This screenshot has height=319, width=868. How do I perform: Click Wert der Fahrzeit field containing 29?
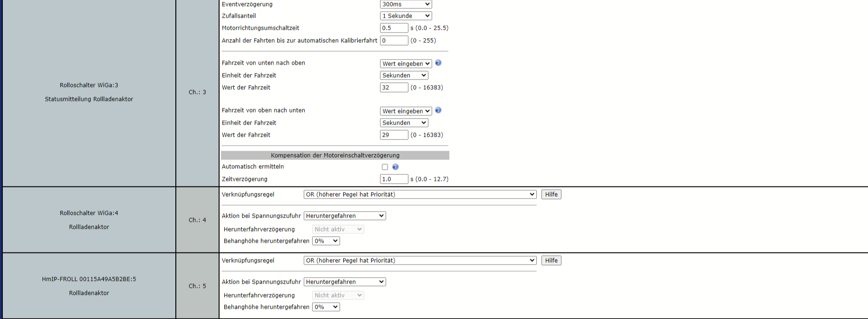click(x=394, y=135)
